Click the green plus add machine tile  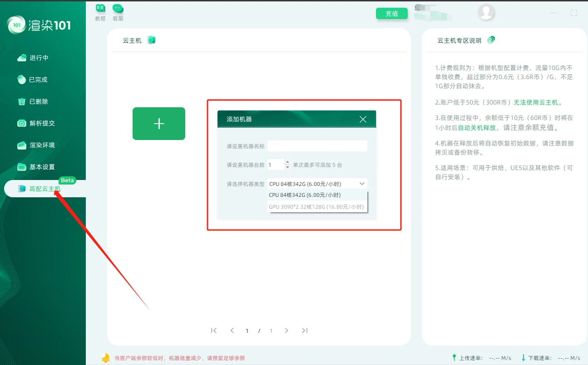(x=159, y=124)
